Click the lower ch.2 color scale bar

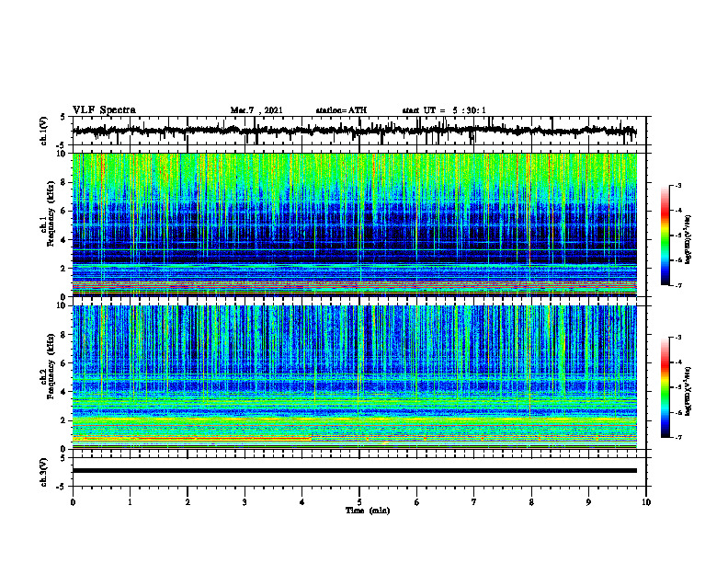[x=665, y=387]
